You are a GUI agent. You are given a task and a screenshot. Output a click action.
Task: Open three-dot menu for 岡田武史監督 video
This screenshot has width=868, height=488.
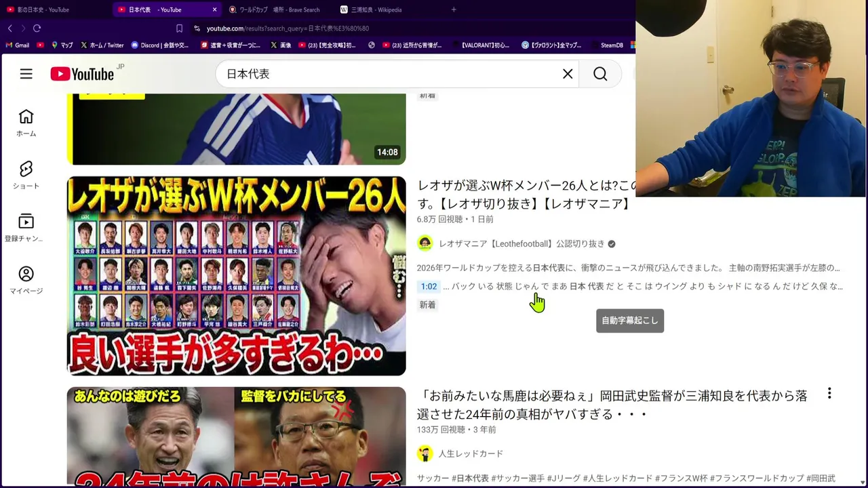pos(829,394)
